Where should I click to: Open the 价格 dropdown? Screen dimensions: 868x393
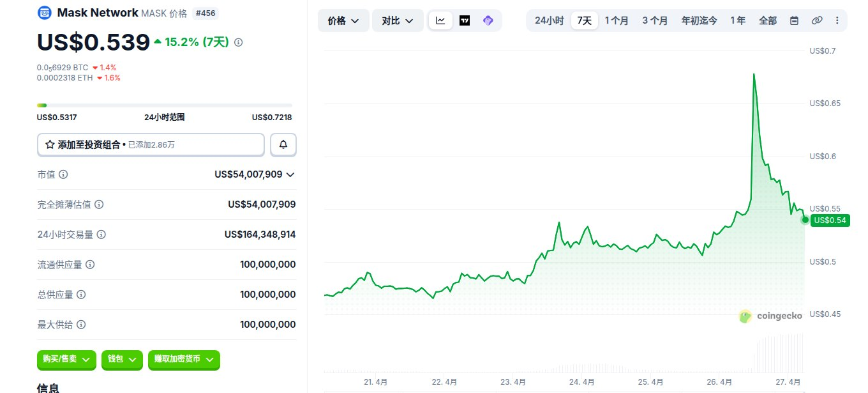(x=343, y=20)
